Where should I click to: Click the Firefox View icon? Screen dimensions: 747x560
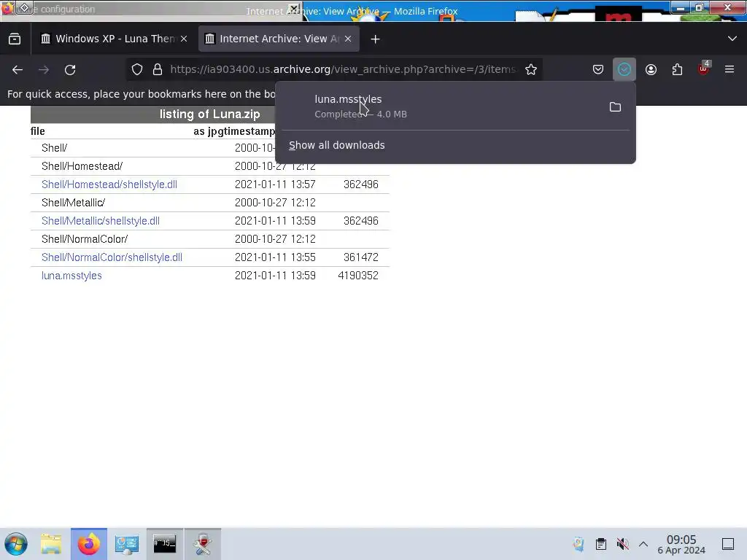[x=15, y=39]
